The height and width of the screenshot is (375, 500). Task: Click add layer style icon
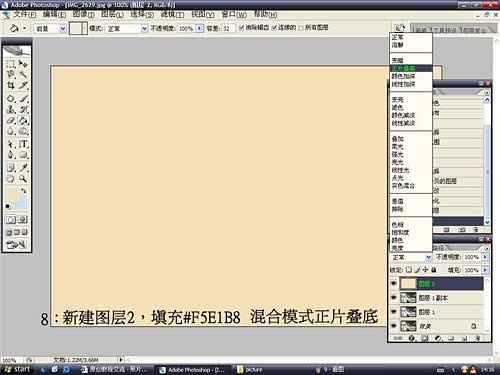[x=412, y=338]
